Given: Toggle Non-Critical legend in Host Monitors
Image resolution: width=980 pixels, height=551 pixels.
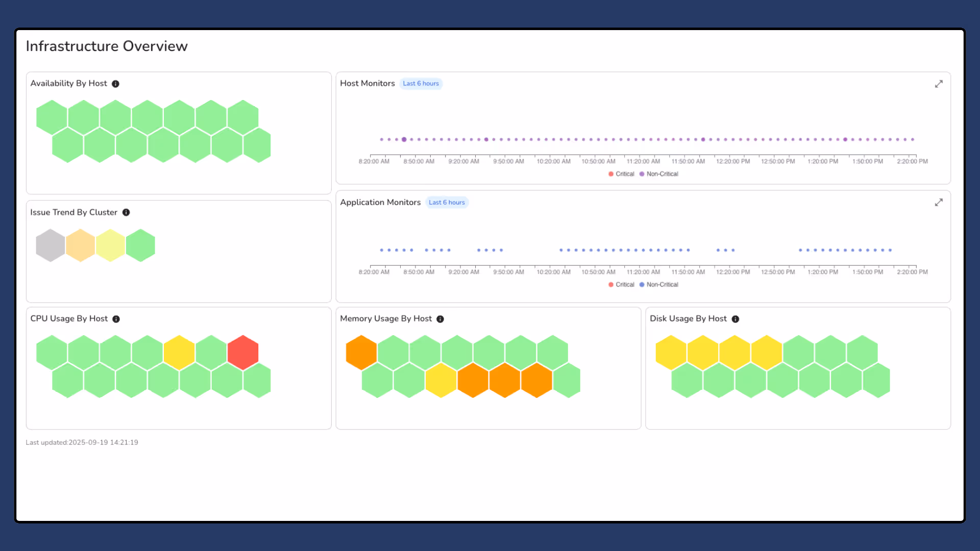Looking at the screenshot, I should pos(658,174).
